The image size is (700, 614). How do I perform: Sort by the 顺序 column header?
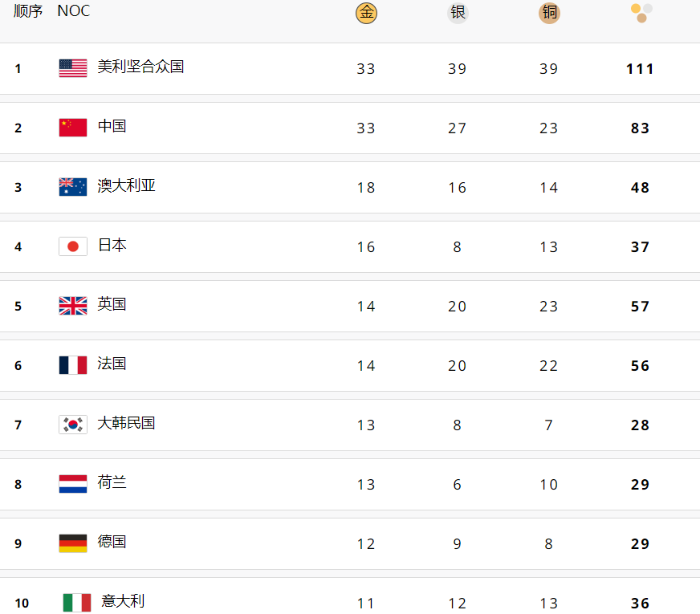coord(27,10)
